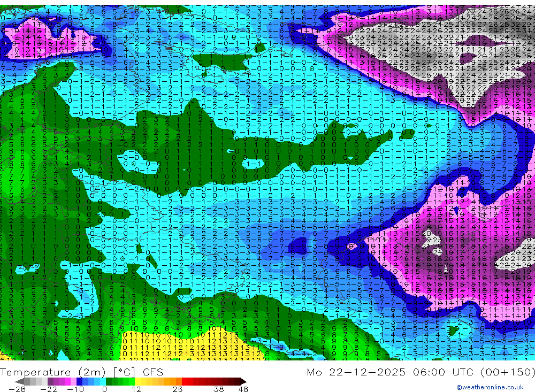Pick the cyan swatch left of 0
The image size is (535, 392).
103,382
